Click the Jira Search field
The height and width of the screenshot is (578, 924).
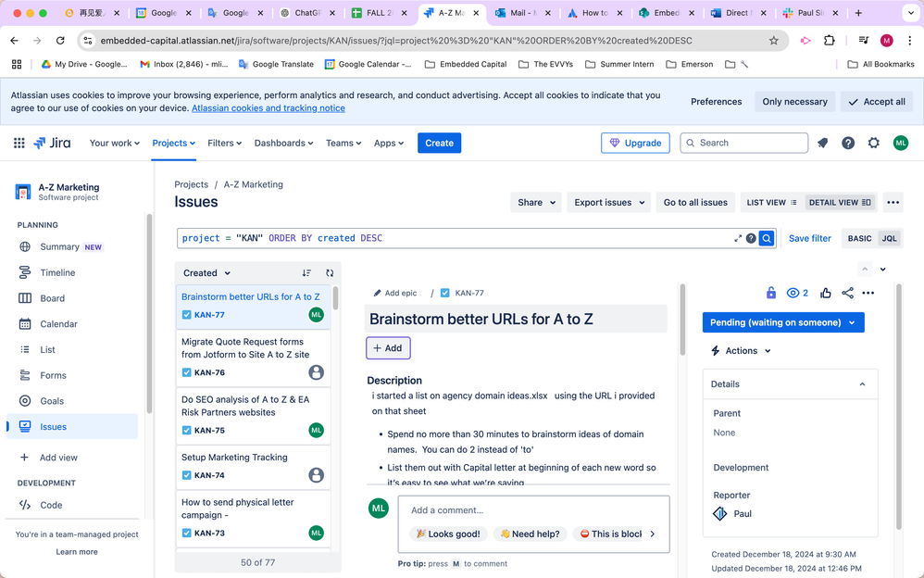[743, 143]
